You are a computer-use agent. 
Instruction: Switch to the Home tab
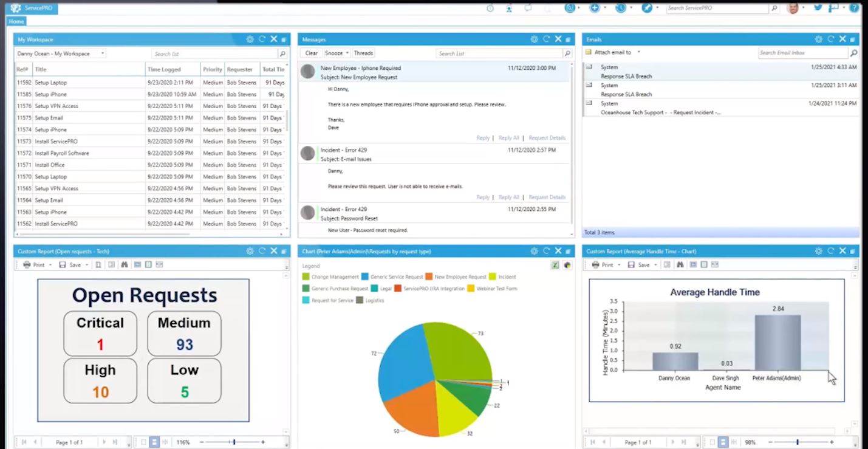tap(16, 21)
